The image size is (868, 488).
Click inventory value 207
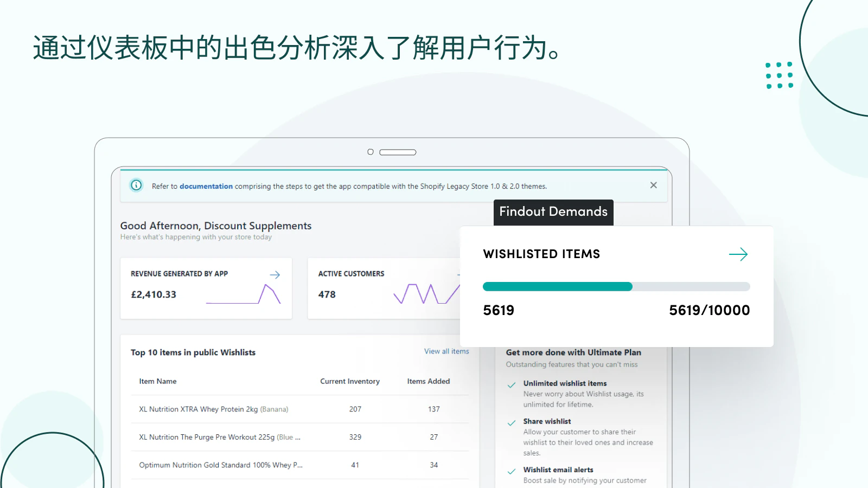(x=355, y=409)
